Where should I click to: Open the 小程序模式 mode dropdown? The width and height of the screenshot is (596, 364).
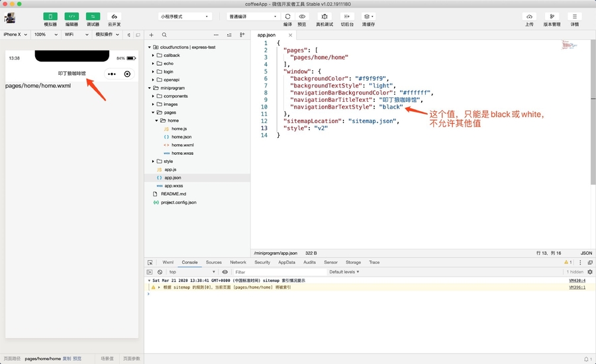pyautogui.click(x=185, y=17)
